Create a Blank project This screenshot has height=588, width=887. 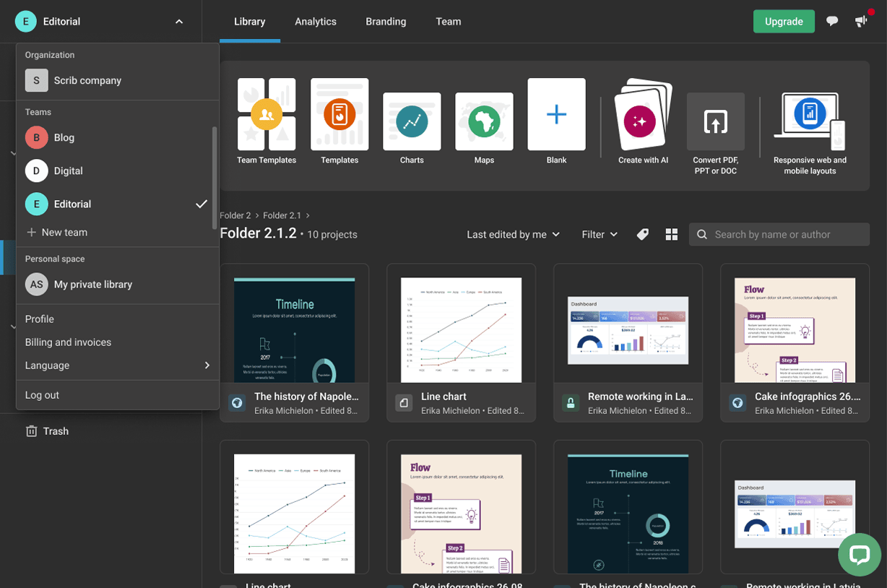[x=556, y=121]
